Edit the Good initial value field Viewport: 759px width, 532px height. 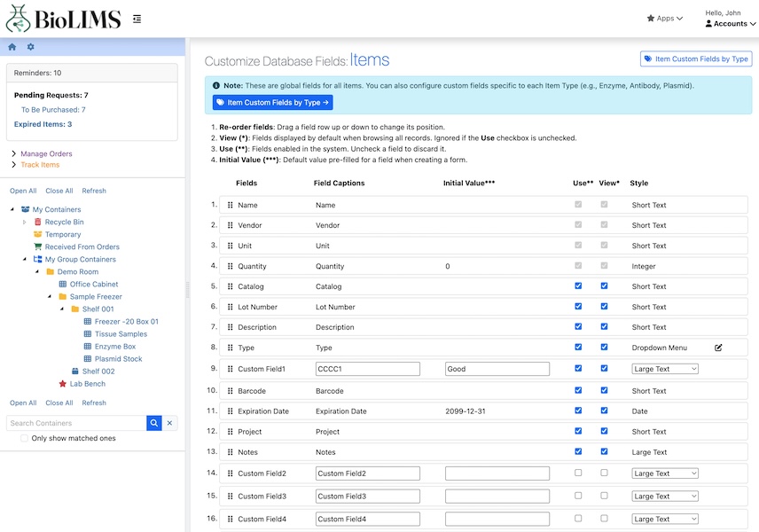click(497, 369)
